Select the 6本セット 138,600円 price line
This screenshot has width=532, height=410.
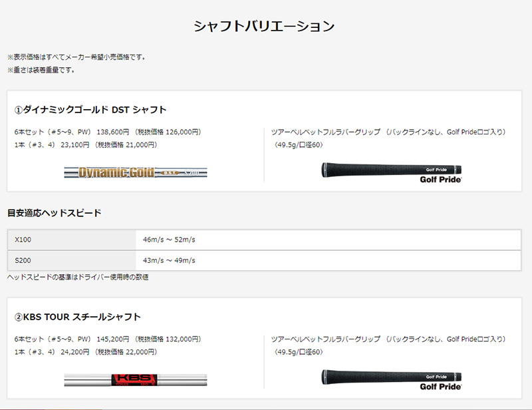tap(108, 132)
